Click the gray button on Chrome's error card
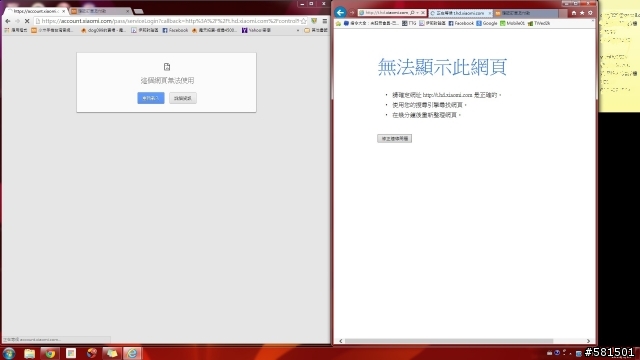 point(183,98)
